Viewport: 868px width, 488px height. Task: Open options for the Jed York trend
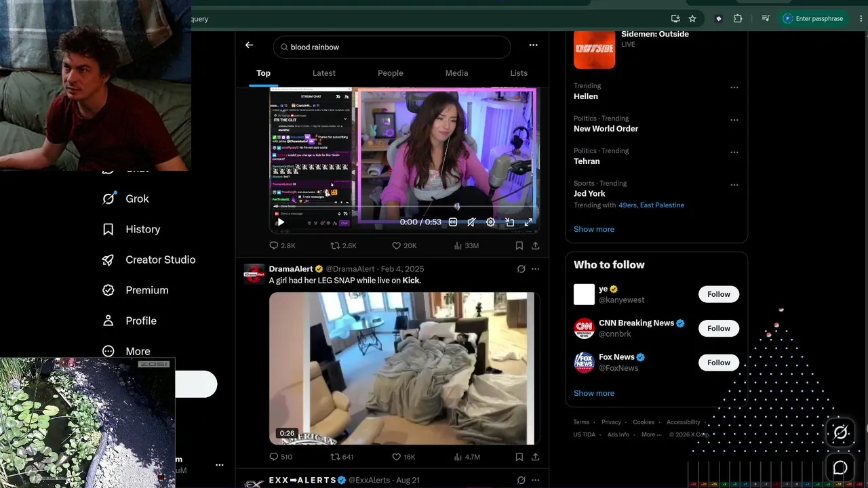click(734, 185)
